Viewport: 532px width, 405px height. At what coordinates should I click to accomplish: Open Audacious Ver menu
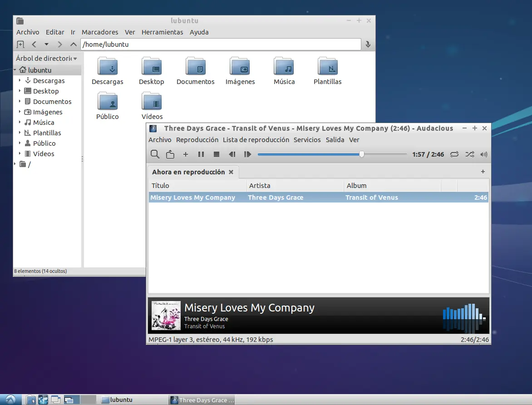(x=354, y=140)
